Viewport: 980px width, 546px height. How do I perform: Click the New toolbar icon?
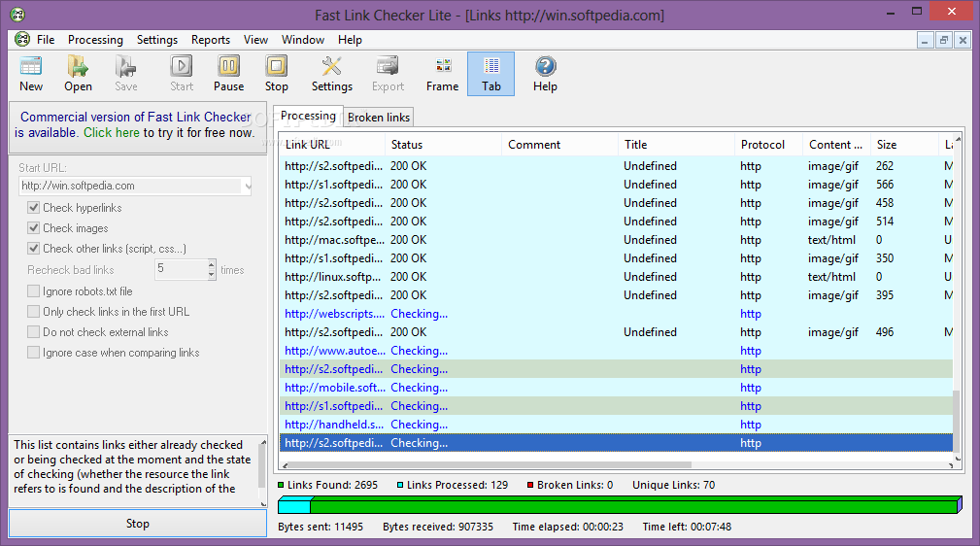coord(31,66)
